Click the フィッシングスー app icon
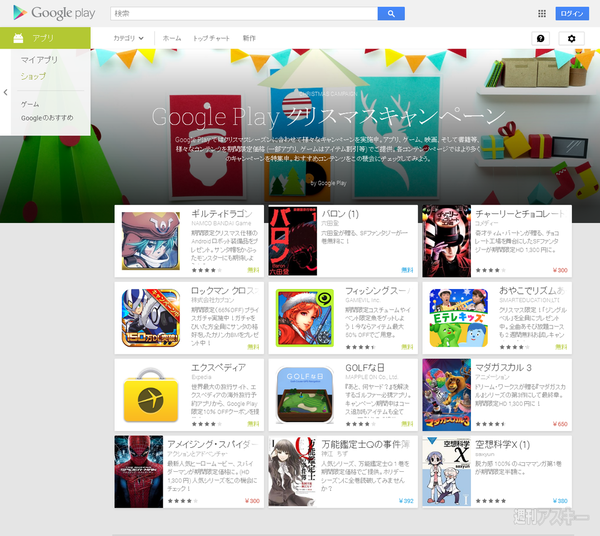 (x=305, y=318)
